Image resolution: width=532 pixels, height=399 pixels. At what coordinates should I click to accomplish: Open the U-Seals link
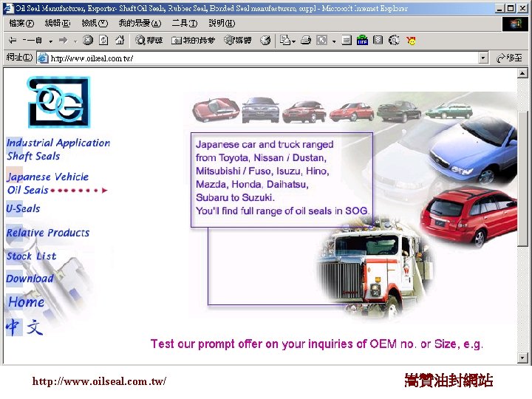pyautogui.click(x=23, y=208)
